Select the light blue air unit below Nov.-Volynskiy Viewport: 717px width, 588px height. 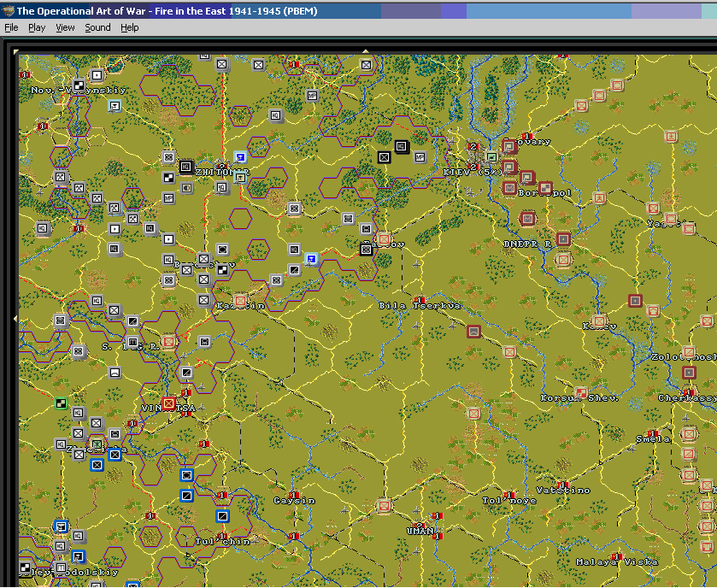click(x=115, y=106)
